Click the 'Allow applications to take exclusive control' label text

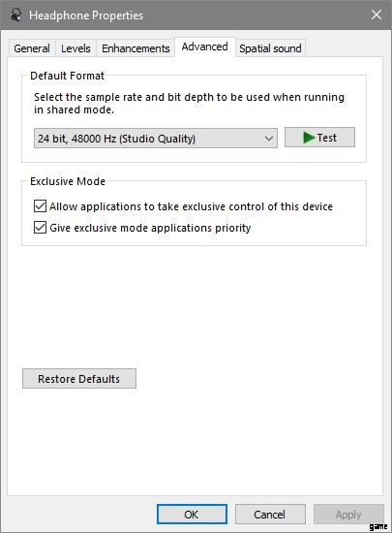pos(191,206)
